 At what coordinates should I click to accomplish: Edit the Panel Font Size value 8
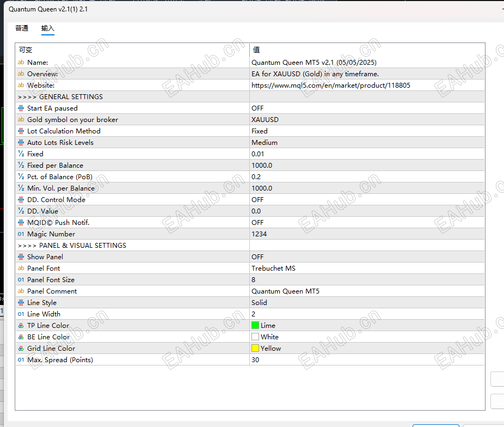(x=367, y=280)
